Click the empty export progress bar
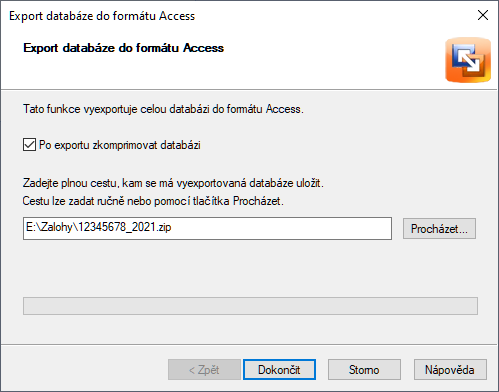The height and width of the screenshot is (392, 499). tap(250, 306)
